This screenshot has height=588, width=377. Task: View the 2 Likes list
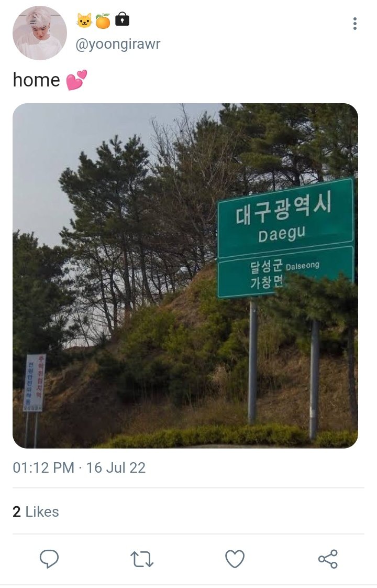coord(36,511)
